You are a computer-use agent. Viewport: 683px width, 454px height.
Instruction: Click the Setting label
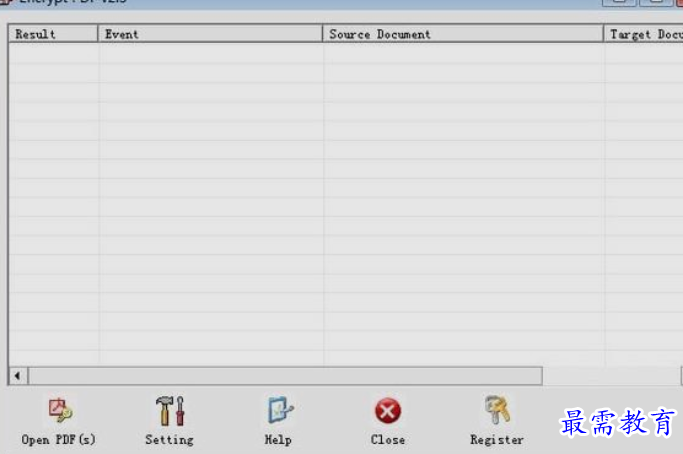(x=169, y=440)
